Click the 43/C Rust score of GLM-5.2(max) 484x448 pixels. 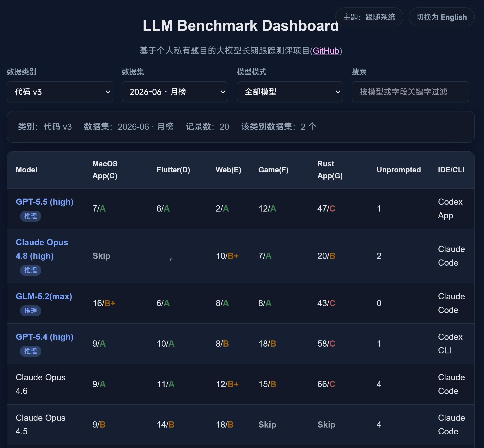pos(326,303)
